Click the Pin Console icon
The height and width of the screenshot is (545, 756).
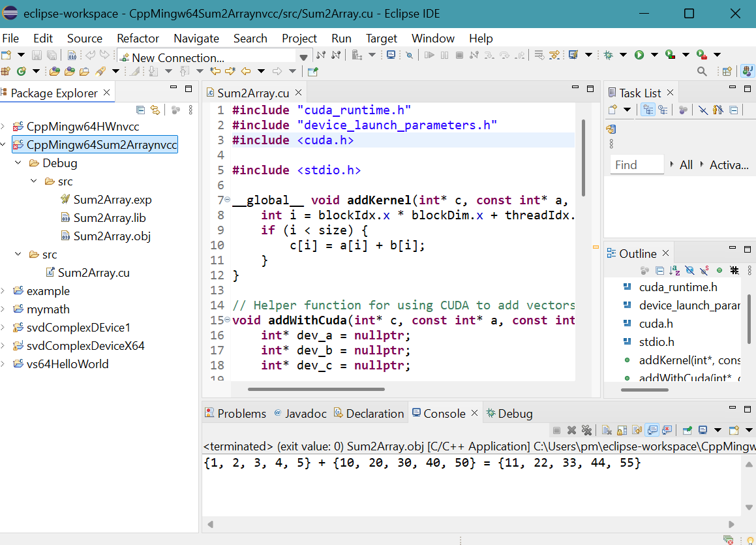(688, 429)
